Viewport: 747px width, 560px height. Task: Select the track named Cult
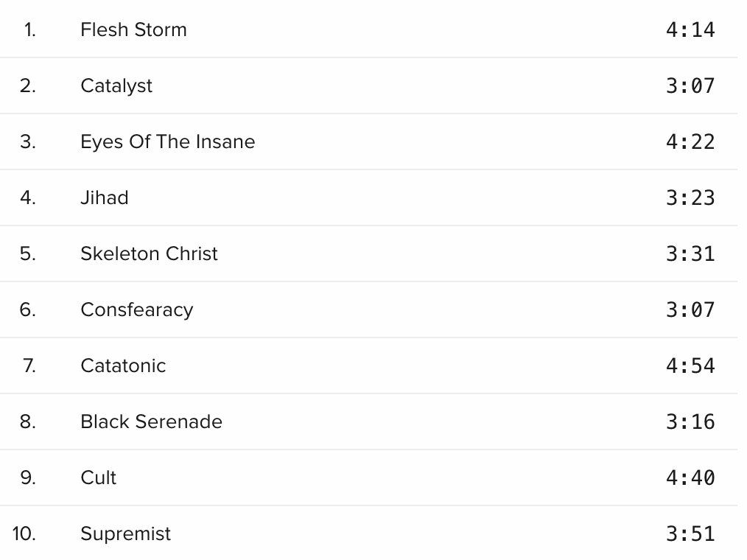98,477
